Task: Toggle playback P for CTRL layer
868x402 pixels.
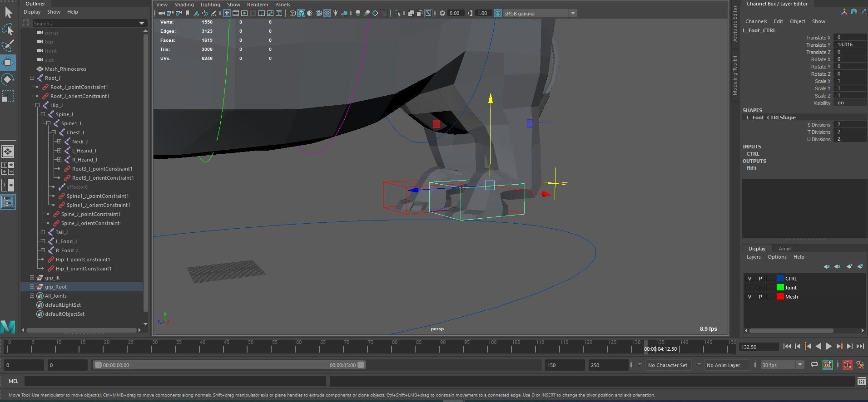Action: (x=760, y=279)
